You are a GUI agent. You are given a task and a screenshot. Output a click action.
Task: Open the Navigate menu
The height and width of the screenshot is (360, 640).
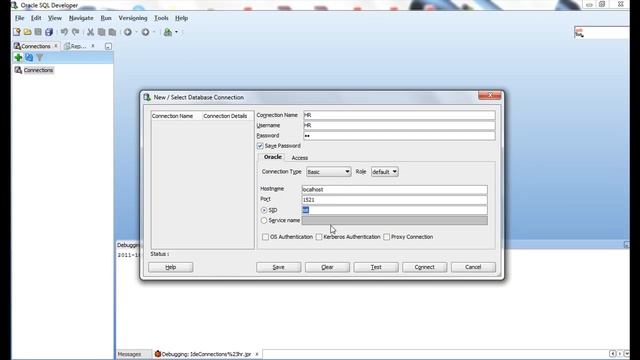pyautogui.click(x=81, y=18)
